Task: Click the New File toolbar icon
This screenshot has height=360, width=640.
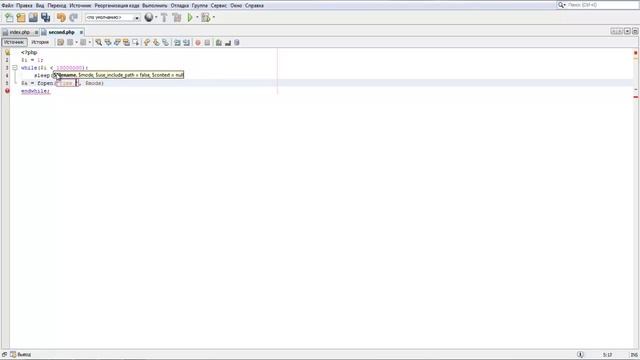Action: point(9,18)
